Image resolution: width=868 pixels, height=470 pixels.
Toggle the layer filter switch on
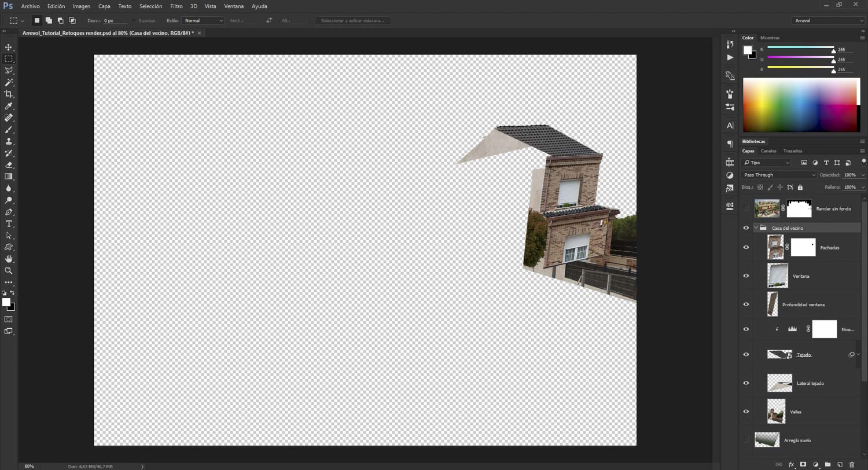863,162
